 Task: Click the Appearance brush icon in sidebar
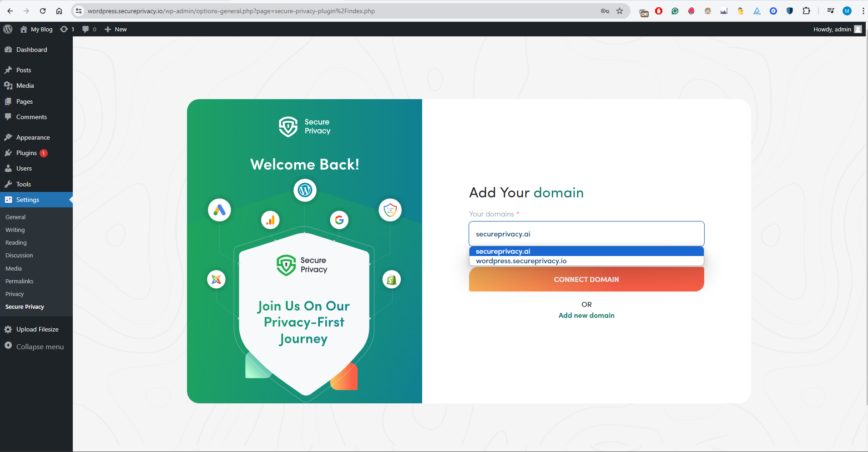tap(10, 137)
